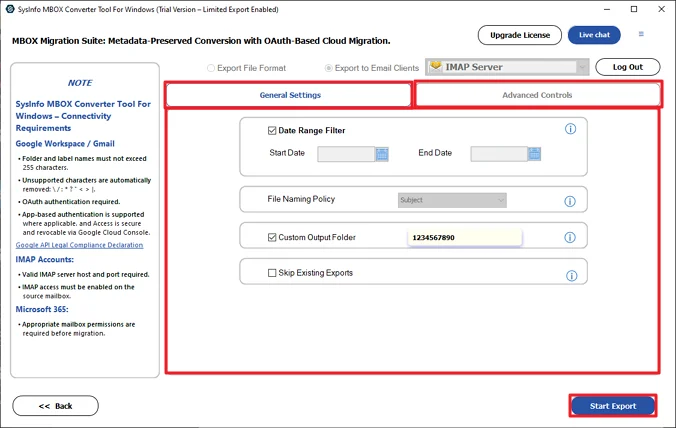
Task: Open Live chat support
Action: [x=594, y=35]
